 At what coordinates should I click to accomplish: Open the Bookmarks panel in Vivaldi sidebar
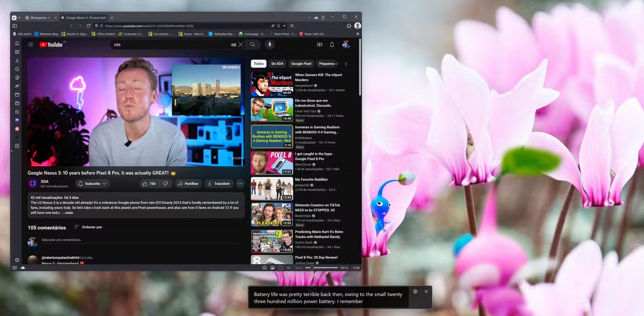[x=17, y=43]
